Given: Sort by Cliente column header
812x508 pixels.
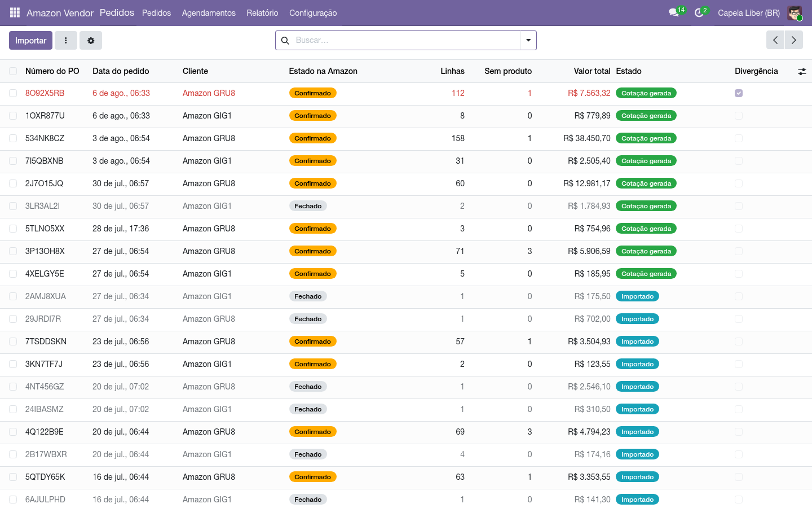Looking at the screenshot, I should coord(195,71).
